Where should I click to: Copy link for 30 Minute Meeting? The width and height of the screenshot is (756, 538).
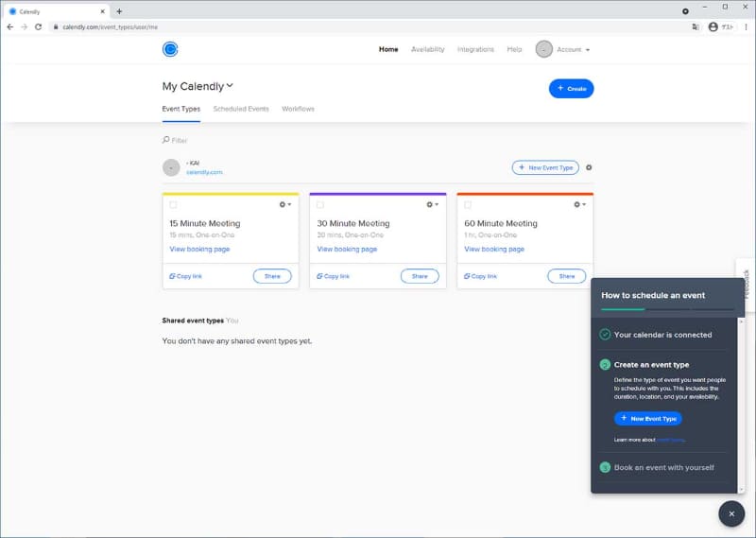coord(334,276)
